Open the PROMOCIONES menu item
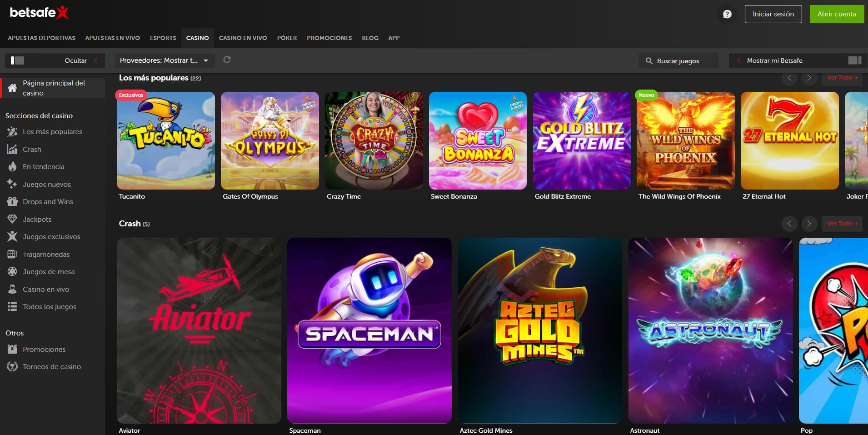 (329, 38)
